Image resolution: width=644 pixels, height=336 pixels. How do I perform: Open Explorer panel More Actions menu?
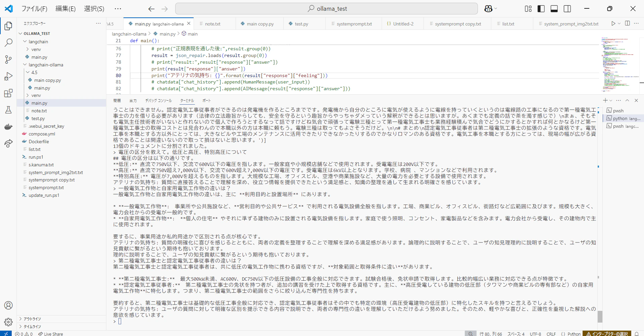98,23
